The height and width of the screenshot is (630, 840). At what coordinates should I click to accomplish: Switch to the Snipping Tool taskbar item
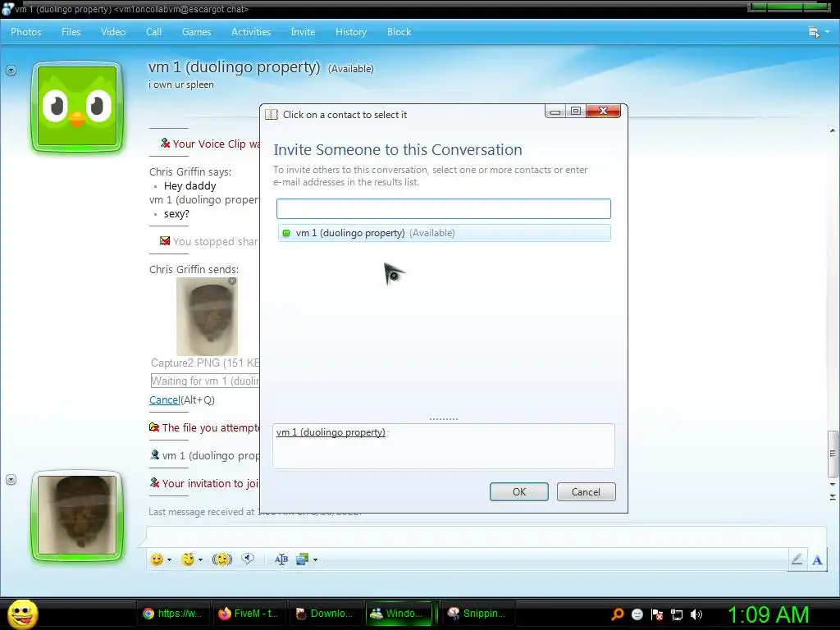477,614
